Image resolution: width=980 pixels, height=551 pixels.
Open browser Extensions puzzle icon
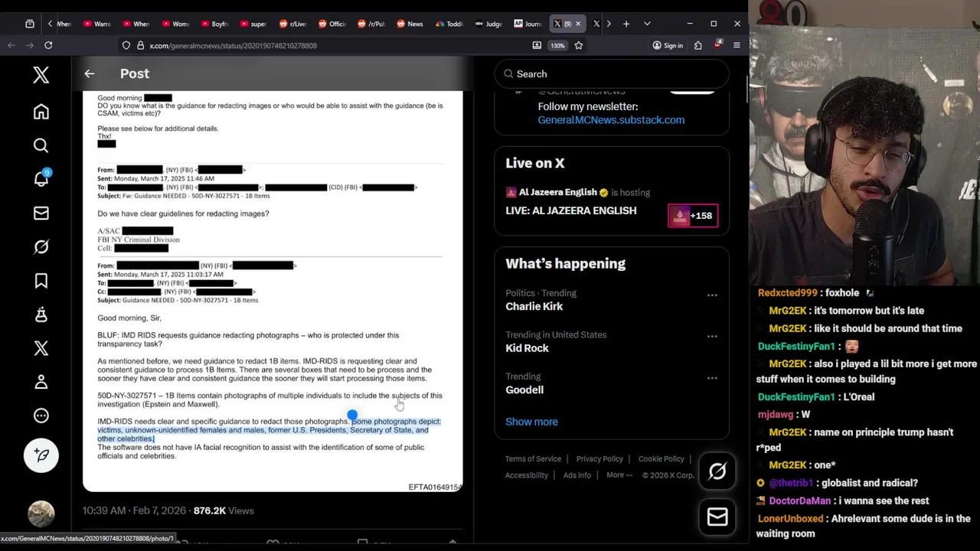pos(697,45)
